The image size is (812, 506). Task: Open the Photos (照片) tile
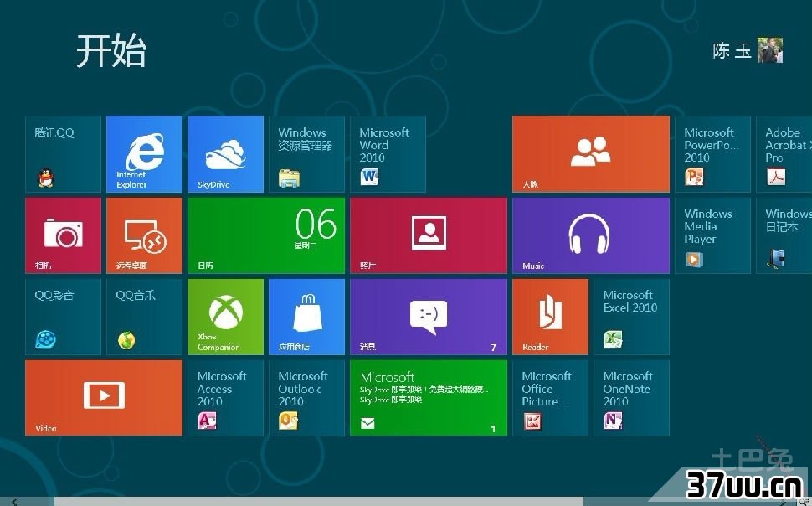(429, 235)
